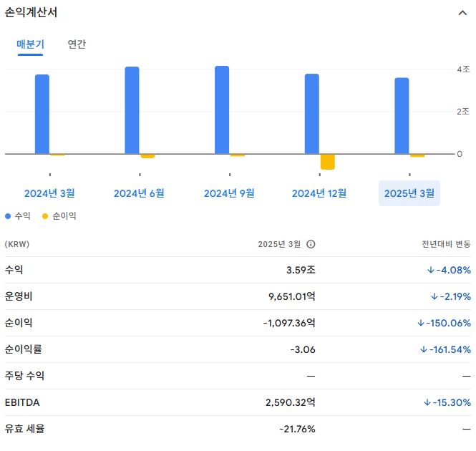Image resolution: width=476 pixels, height=451 pixels.
Task: Click the -161.54% change value
Action: 446,349
